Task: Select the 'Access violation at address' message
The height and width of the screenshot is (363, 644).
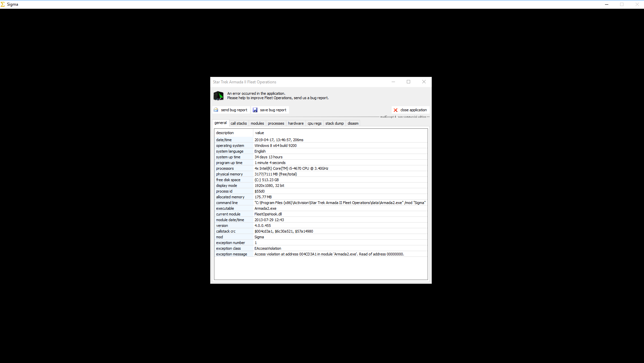Action: point(329,254)
